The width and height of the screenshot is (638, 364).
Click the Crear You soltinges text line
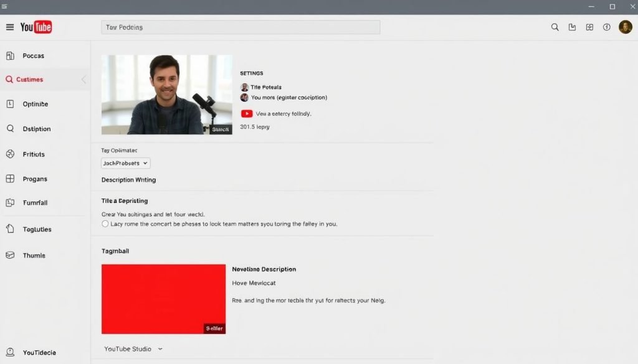(153, 214)
